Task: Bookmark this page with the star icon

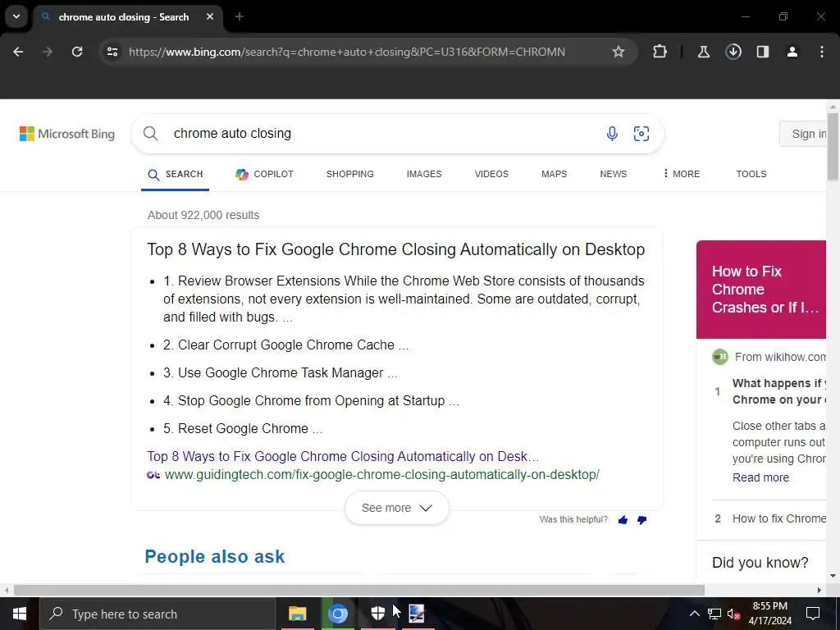Action: (x=619, y=52)
